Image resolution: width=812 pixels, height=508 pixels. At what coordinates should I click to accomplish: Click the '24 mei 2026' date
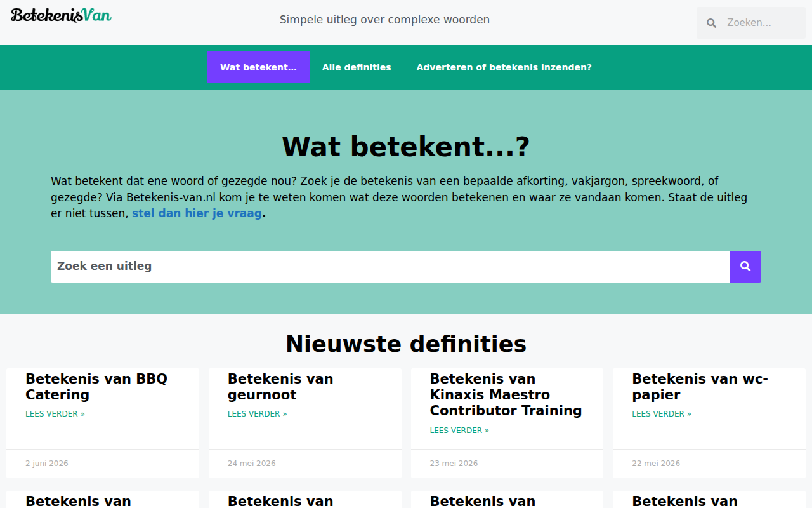252,464
